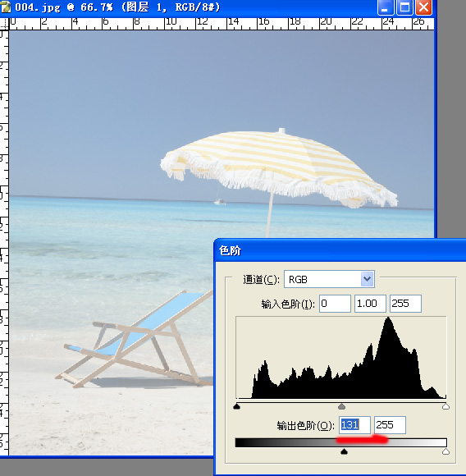The width and height of the screenshot is (466, 476).
Task: Select the white input highlight slider triangle
Action: 445,406
